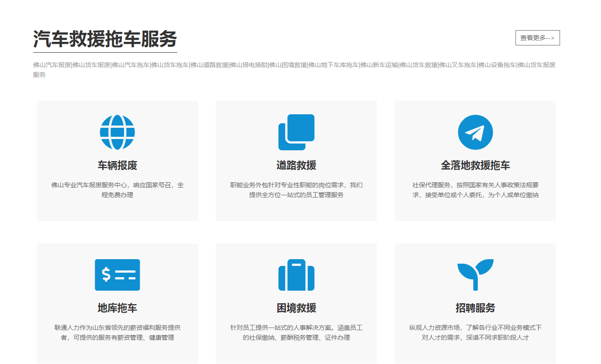Click the dollar card icon for 地库拖车
The image size is (601, 364).
click(118, 274)
